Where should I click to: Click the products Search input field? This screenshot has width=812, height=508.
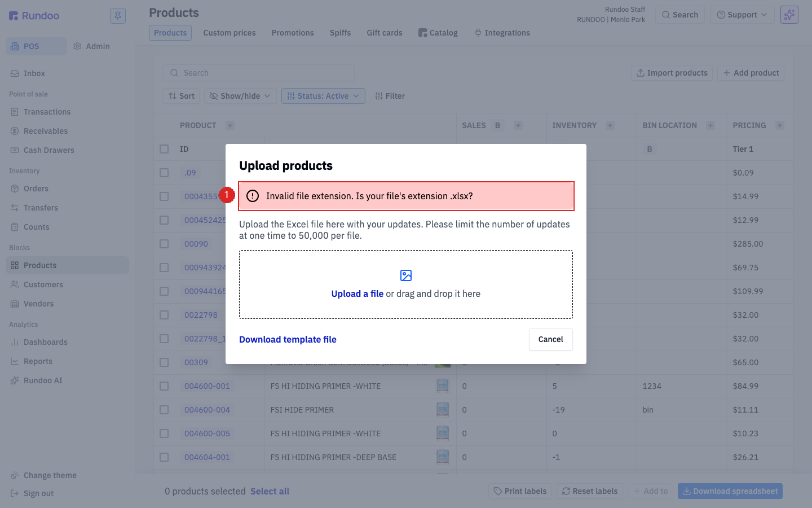(259, 73)
